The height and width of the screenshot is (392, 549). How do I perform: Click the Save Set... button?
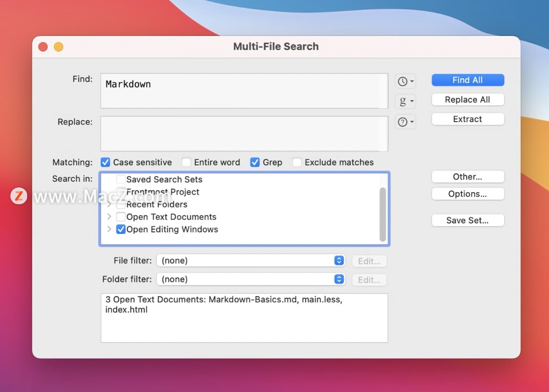click(468, 220)
